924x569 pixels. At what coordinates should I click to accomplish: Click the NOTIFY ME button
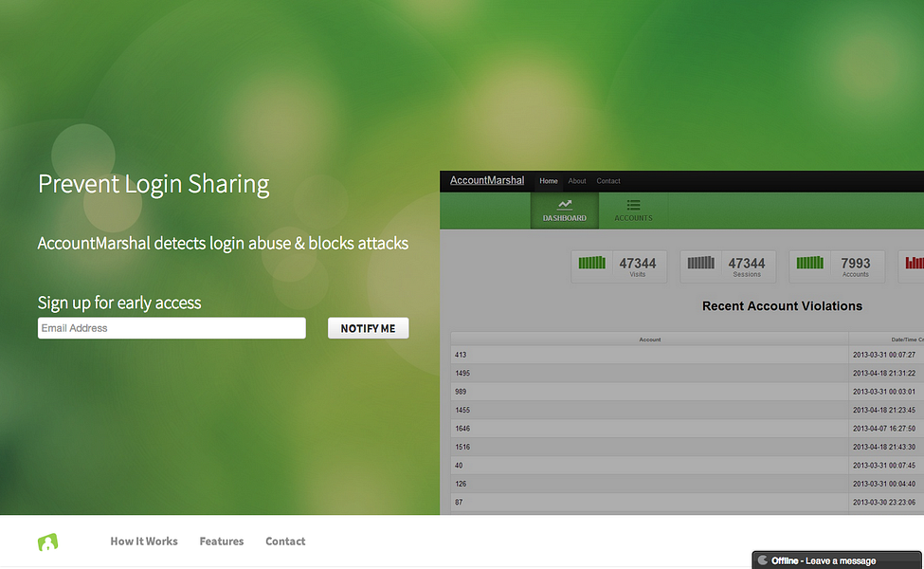[x=369, y=328]
